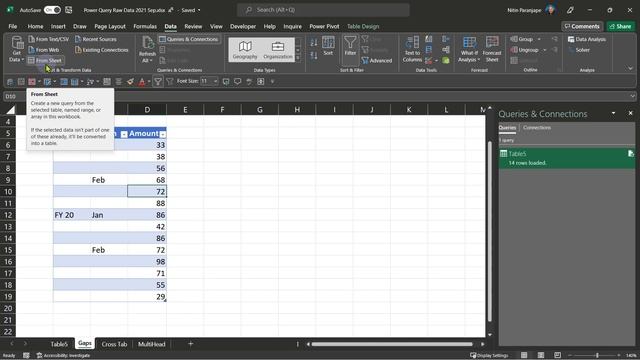Screen dimensions: 640x360
Task: Select the FY 20 cell
Action: pyautogui.click(x=71, y=215)
